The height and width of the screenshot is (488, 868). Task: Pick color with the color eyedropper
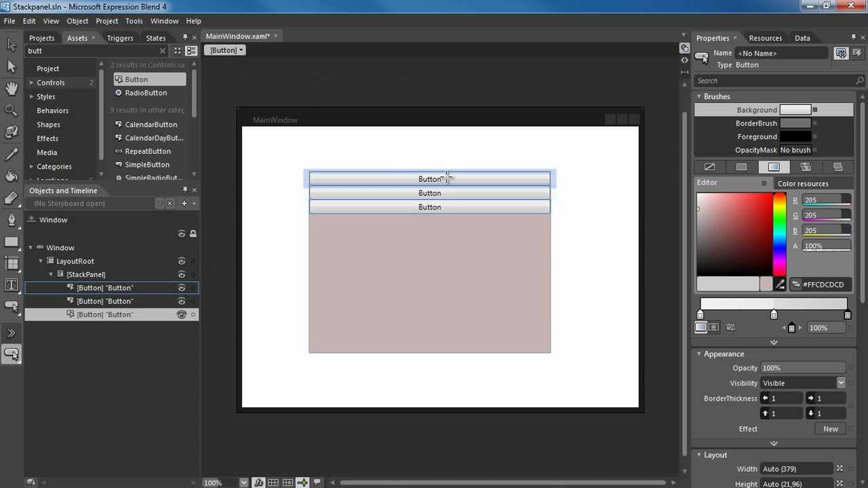[781, 285]
